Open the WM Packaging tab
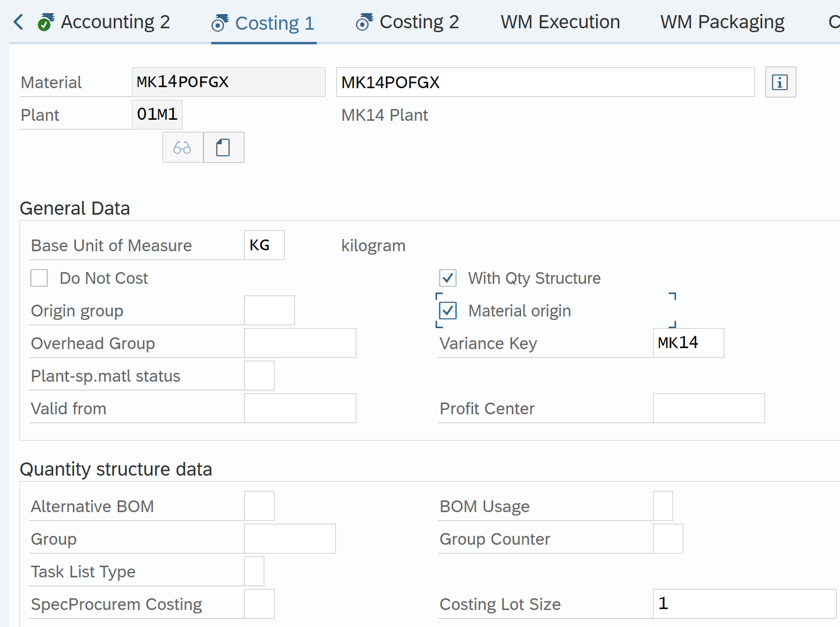The width and height of the screenshot is (840, 627). tap(722, 22)
